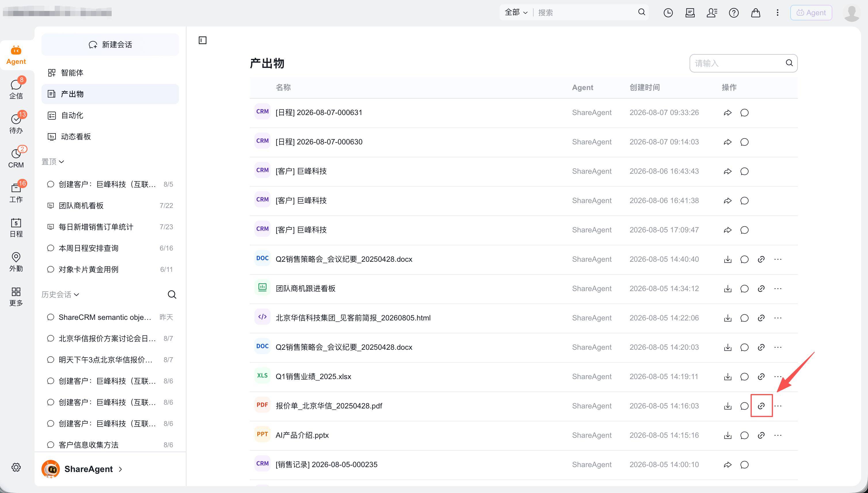Image resolution: width=868 pixels, height=493 pixels.
Task: Select the 产出物 menu item
Action: point(110,94)
